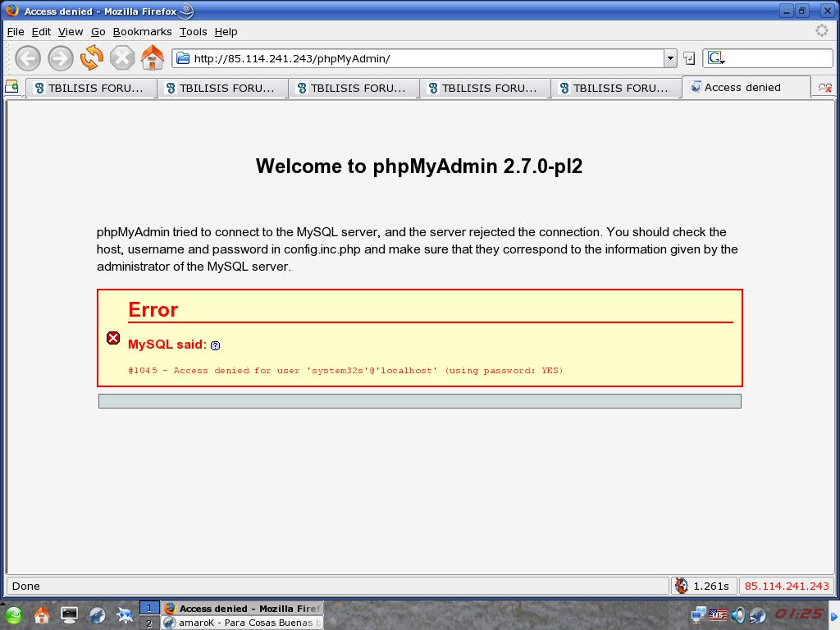The image size is (840, 630).
Task: Click the red error X icon
Action: (x=113, y=338)
